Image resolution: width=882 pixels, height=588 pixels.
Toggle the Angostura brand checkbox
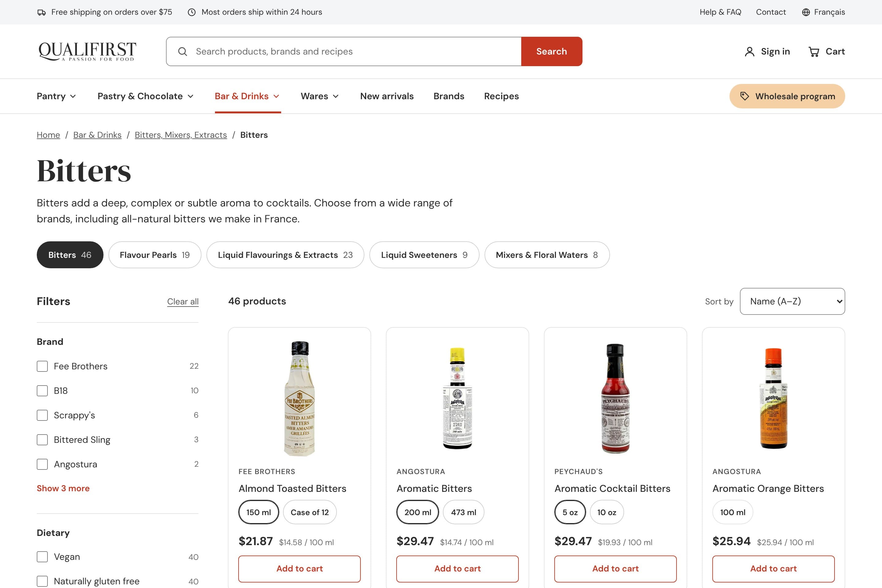pos(42,464)
